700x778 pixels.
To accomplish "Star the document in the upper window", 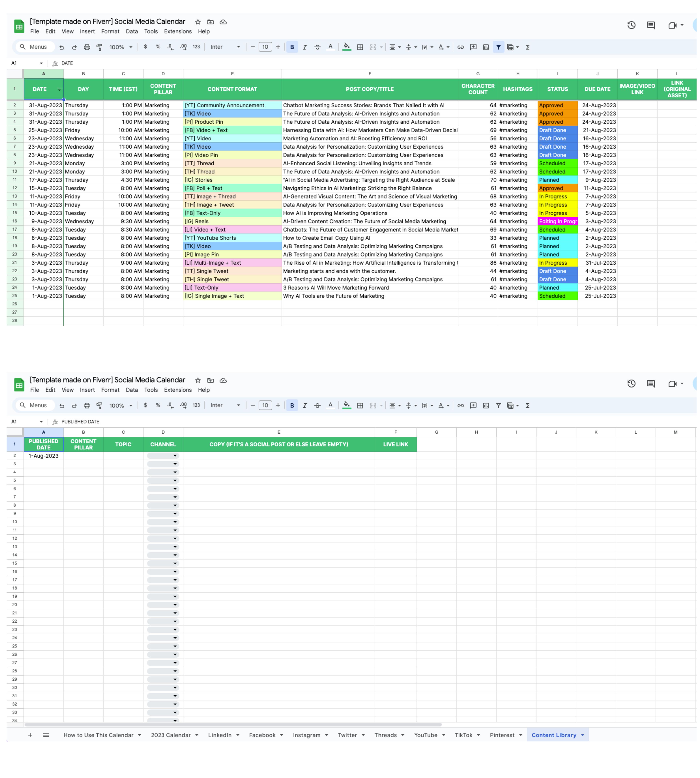I will (198, 22).
